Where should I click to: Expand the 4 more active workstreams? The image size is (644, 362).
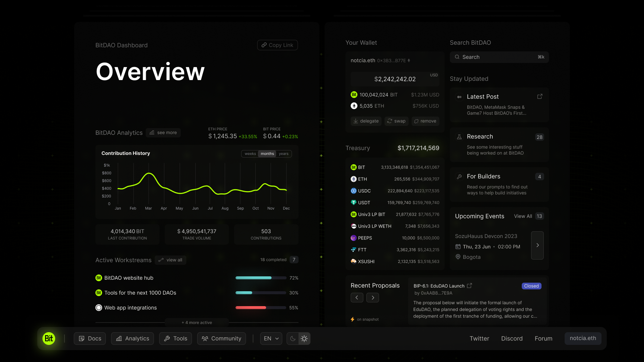197,323
